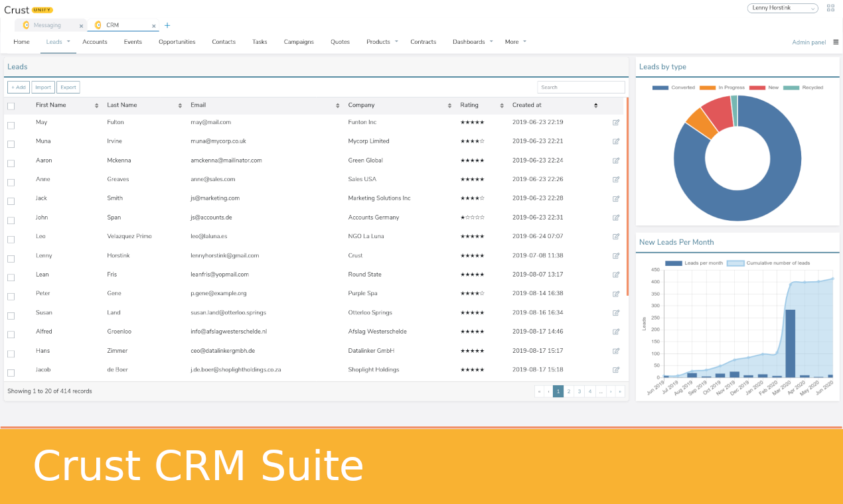Go to page 2 of leads

tap(569, 391)
